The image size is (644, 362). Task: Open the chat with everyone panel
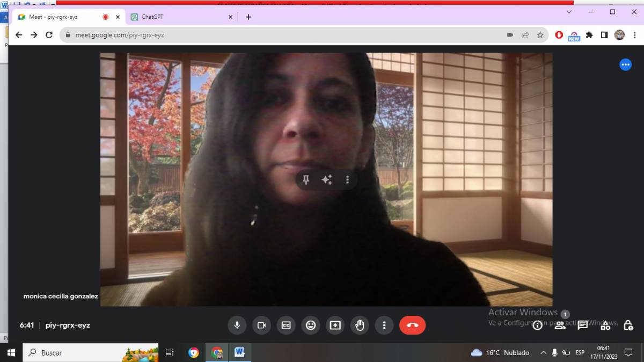tap(582, 325)
